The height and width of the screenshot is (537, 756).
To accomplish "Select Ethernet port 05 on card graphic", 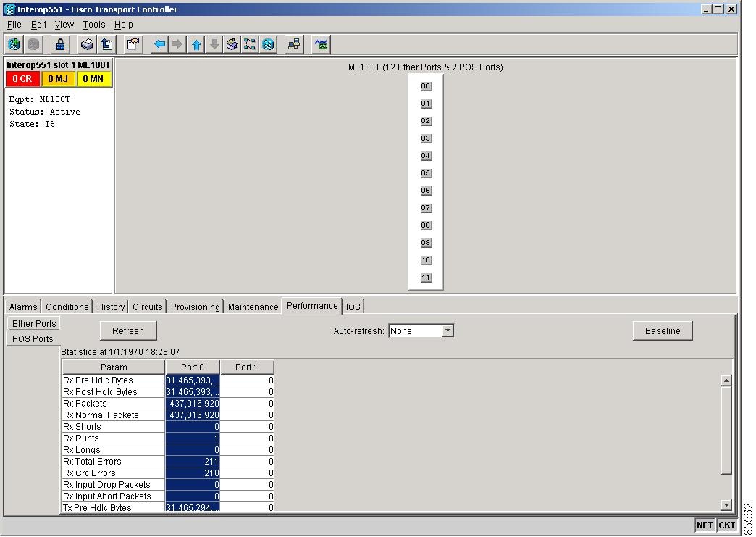I will click(426, 172).
